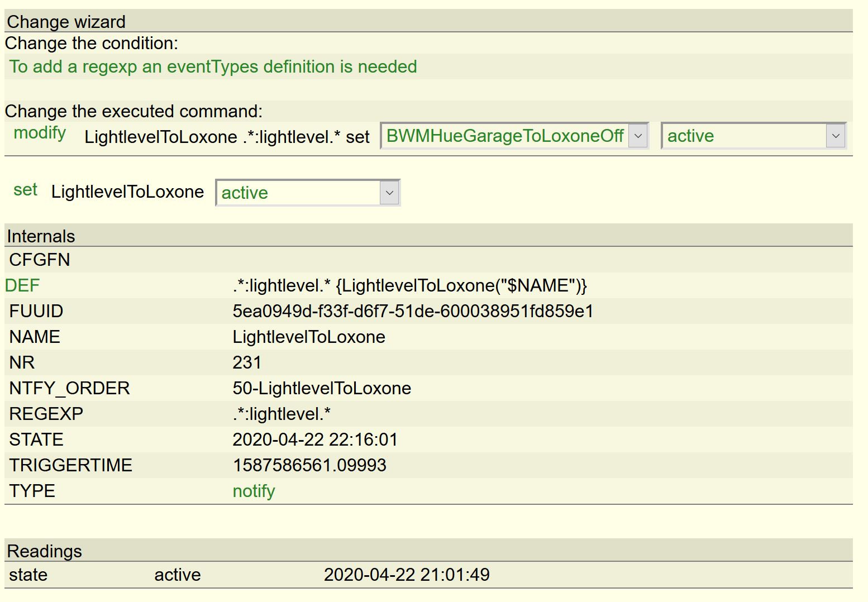868x602 pixels.
Task: Click the state reading timestamp
Action: point(407,575)
